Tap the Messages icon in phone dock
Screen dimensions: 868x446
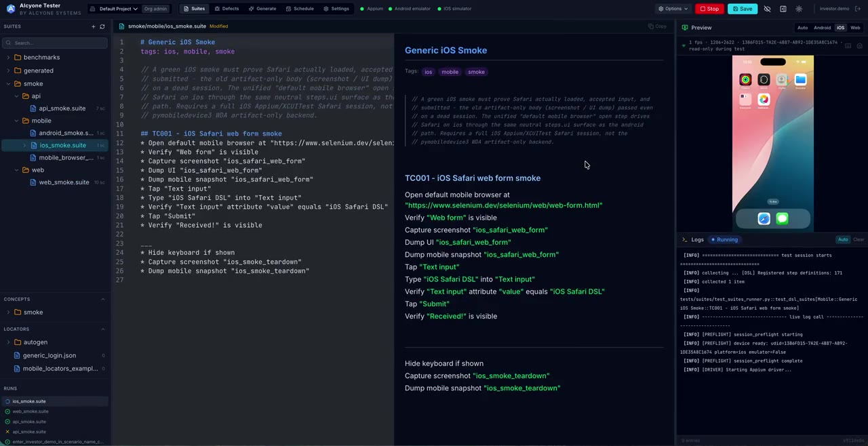pos(782,218)
